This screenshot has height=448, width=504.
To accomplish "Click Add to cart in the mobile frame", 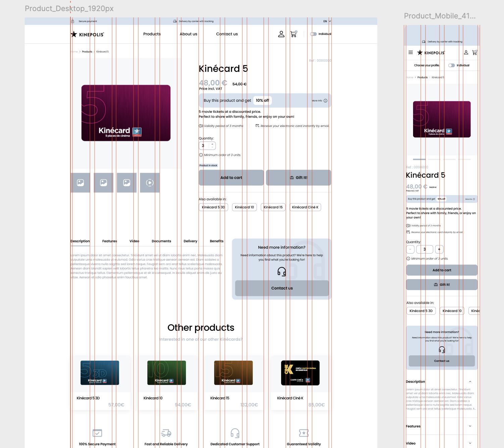I will click(442, 270).
